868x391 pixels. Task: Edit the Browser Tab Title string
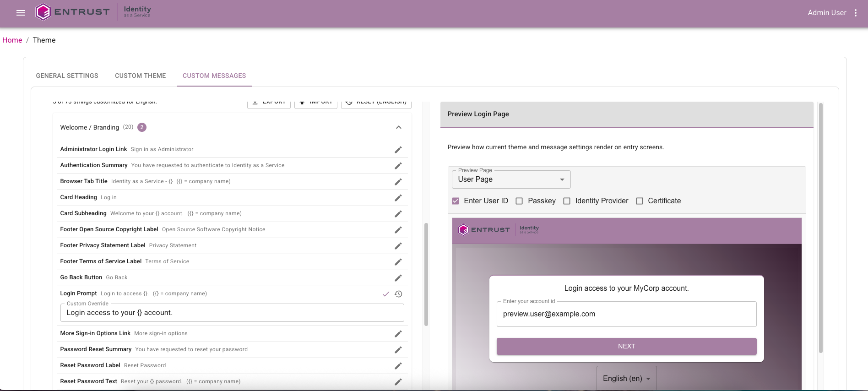pyautogui.click(x=398, y=182)
